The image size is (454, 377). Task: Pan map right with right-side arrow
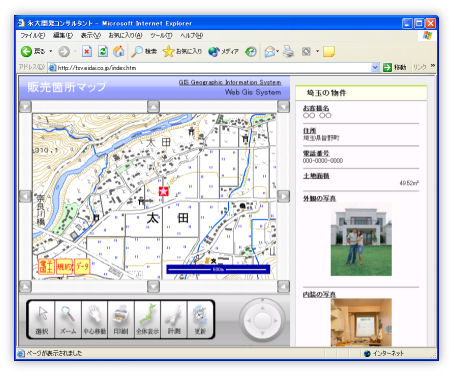283,196
